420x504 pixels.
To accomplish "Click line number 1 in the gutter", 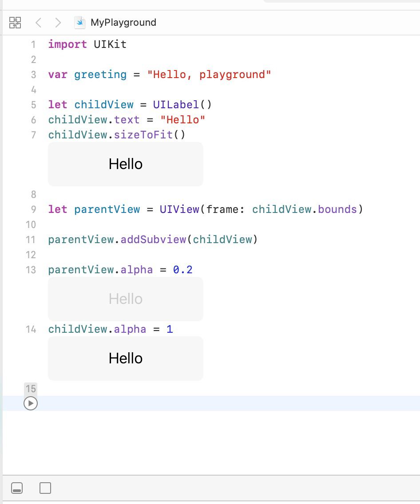I will (x=33, y=44).
